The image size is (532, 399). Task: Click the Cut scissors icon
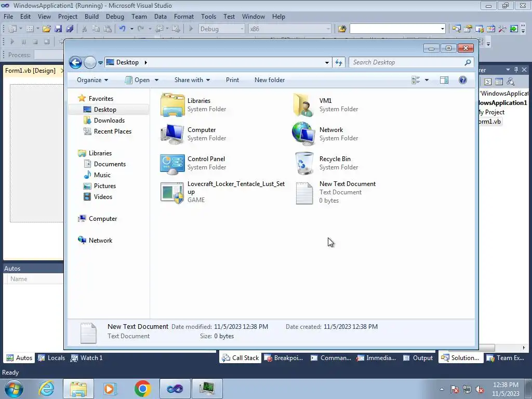coord(85,29)
